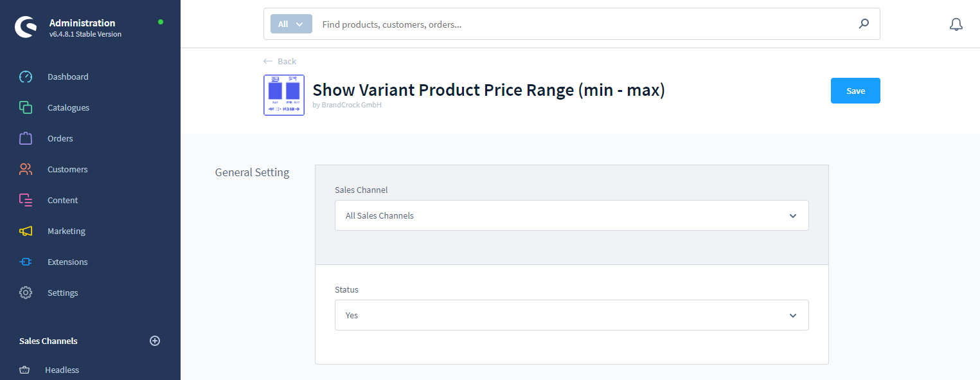Open the Status dropdown

coord(571,315)
